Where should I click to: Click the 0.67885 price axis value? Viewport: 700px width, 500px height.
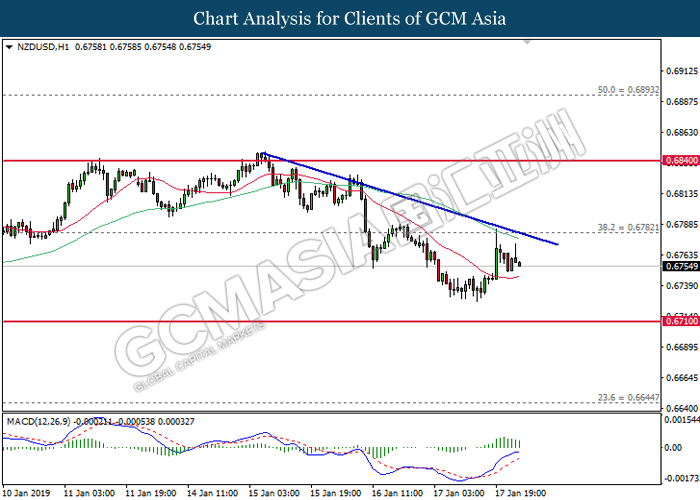click(x=682, y=225)
